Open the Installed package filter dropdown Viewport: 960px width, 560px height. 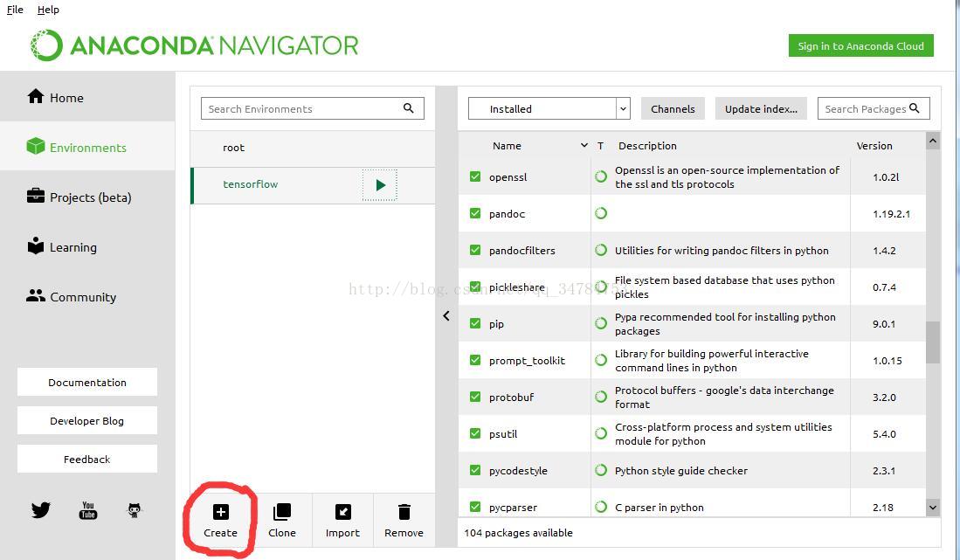point(549,109)
